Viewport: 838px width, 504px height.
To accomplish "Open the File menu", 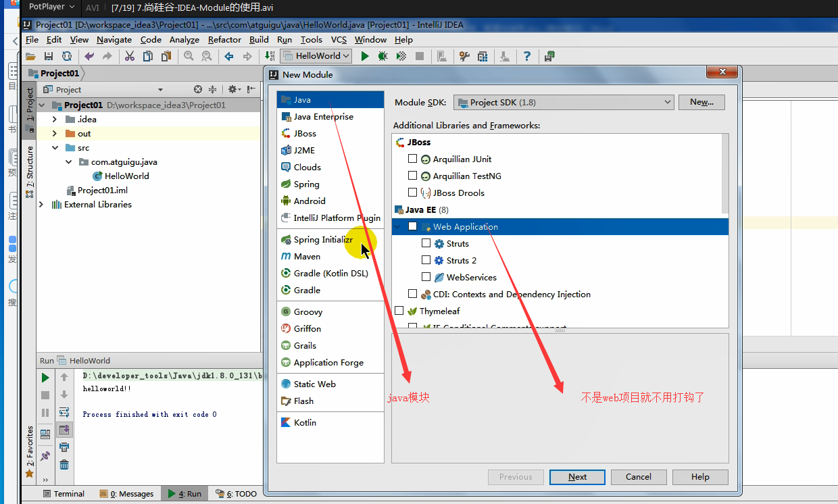I will [x=32, y=40].
